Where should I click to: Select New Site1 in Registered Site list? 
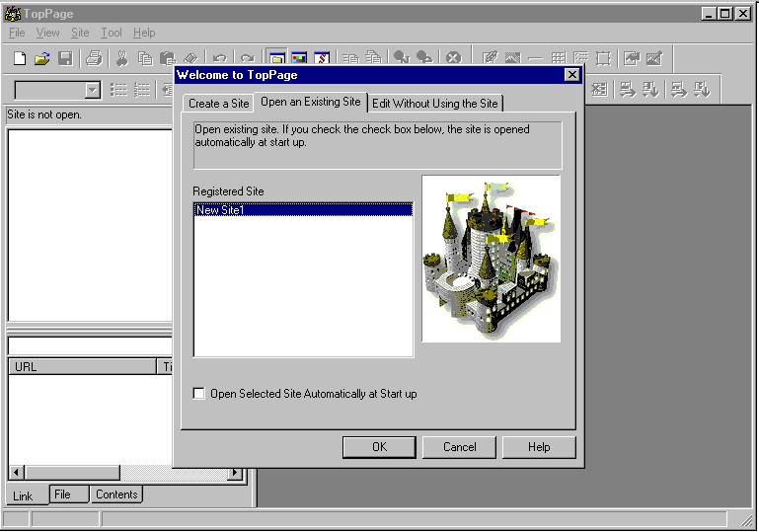point(303,209)
